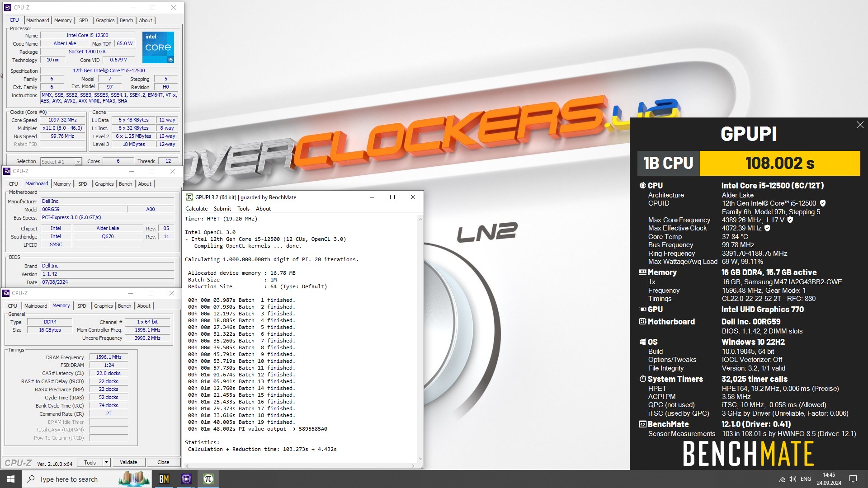This screenshot has width=868, height=488.
Task: Click the volume speaker tray icon
Action: coord(792,479)
